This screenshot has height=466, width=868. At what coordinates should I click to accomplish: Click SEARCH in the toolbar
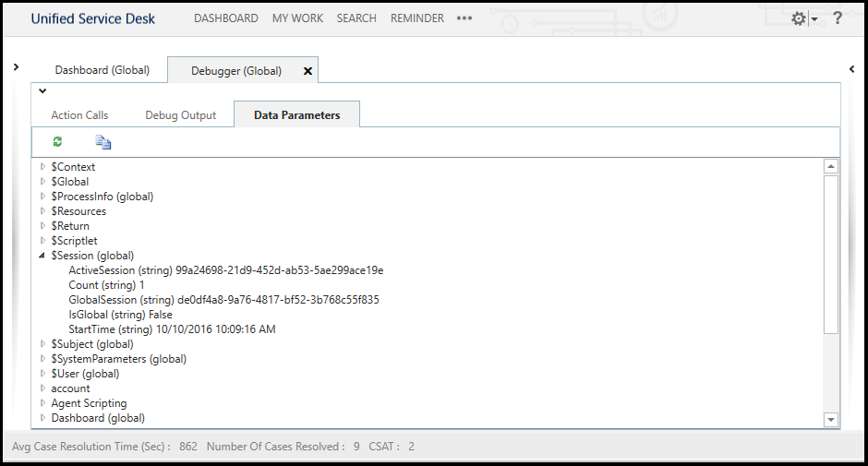coord(356,18)
